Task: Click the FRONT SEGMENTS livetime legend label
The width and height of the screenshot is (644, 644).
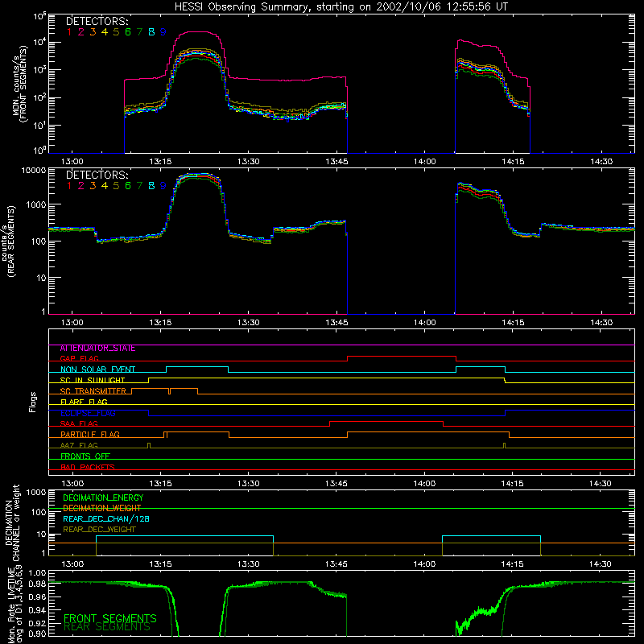Action: click(x=110, y=618)
